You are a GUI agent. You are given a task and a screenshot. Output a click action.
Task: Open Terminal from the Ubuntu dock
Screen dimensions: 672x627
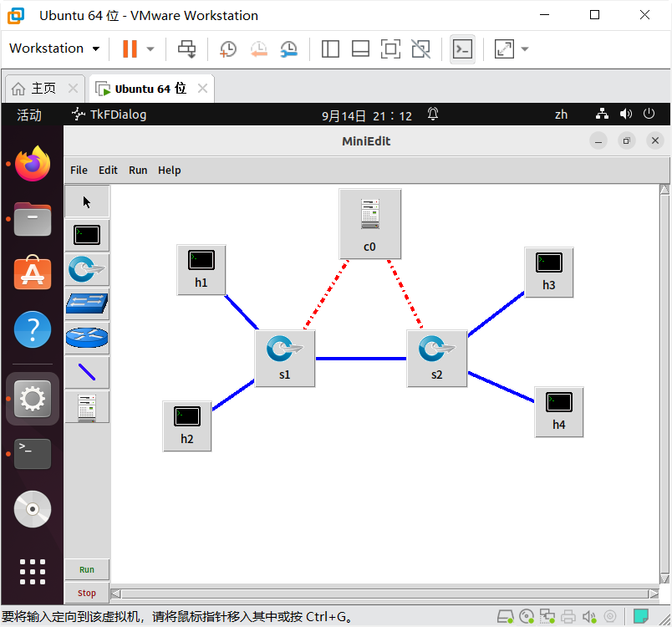[33, 453]
